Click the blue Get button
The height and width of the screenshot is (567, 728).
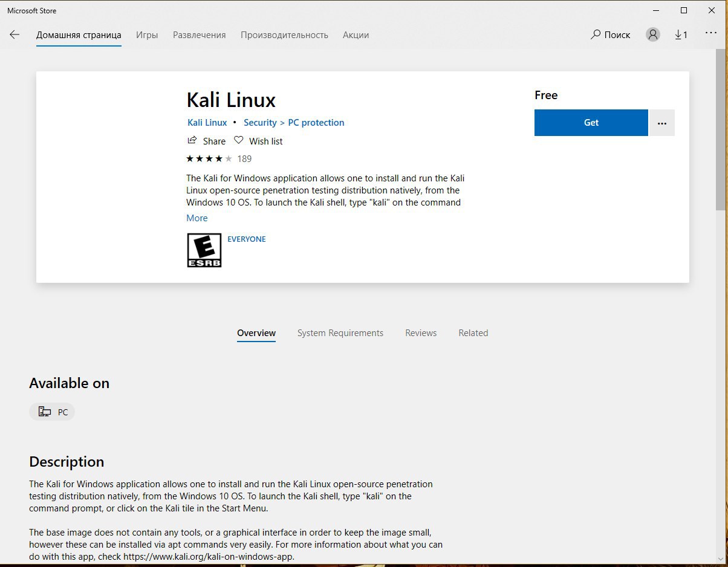coord(591,123)
